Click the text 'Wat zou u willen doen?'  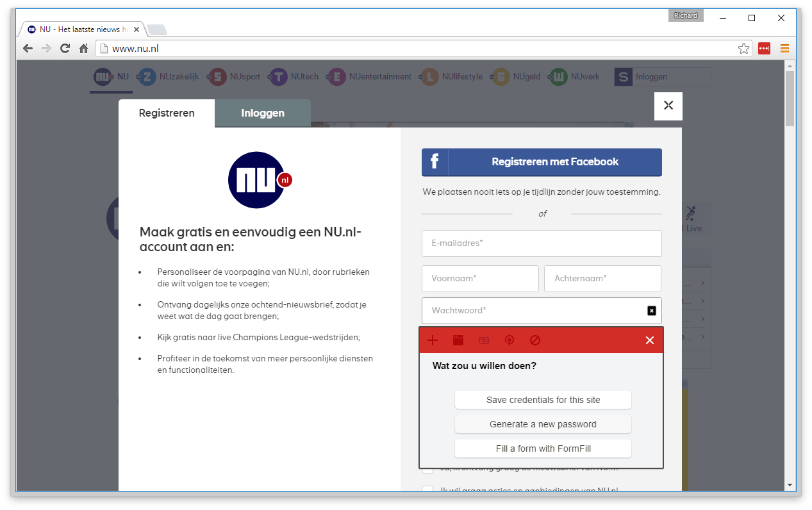coord(485,366)
